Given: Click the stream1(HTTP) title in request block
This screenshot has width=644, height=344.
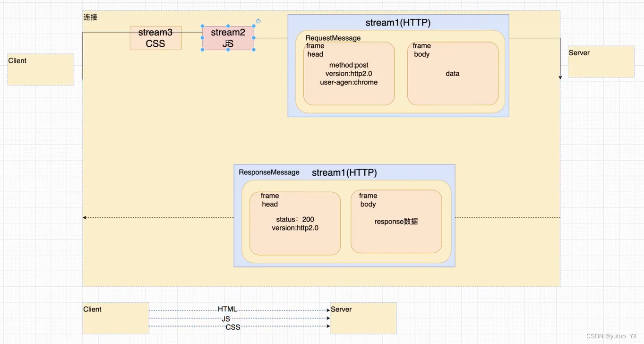Looking at the screenshot, I should 398,23.
